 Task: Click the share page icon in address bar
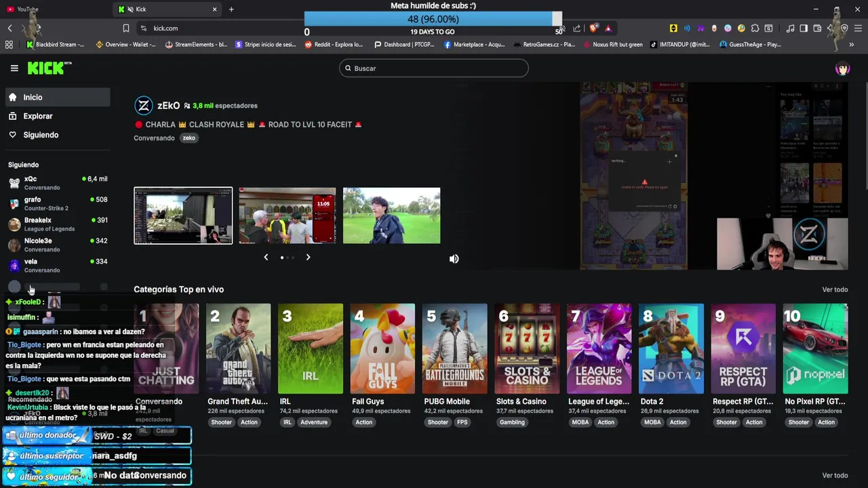(576, 28)
